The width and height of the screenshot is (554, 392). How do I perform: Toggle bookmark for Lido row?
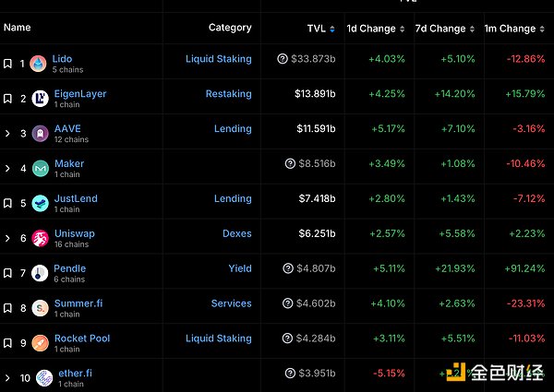tap(7, 64)
